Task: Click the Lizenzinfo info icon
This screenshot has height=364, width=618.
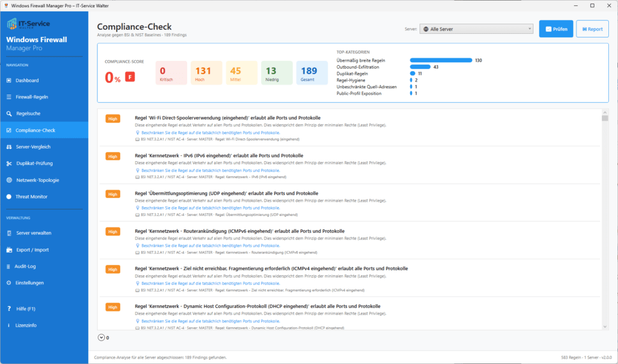Action: pos(8,325)
